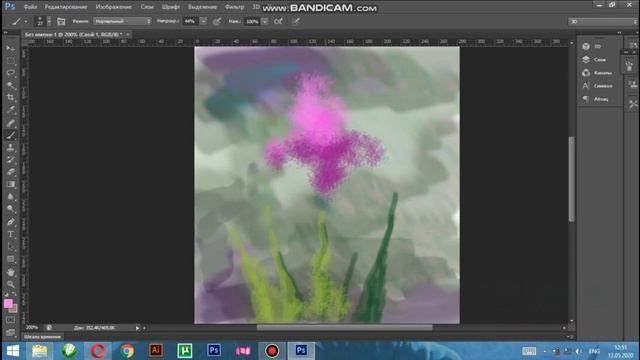Toggle Quick Mask mode icon
The image size is (640, 360).
11,320
